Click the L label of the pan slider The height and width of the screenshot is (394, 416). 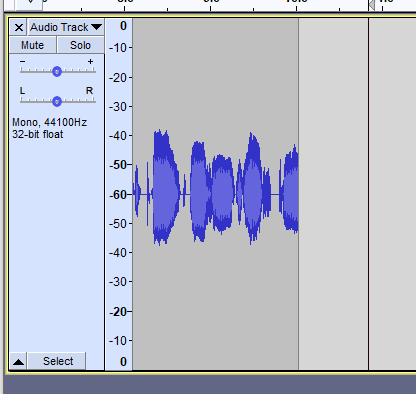point(22,91)
